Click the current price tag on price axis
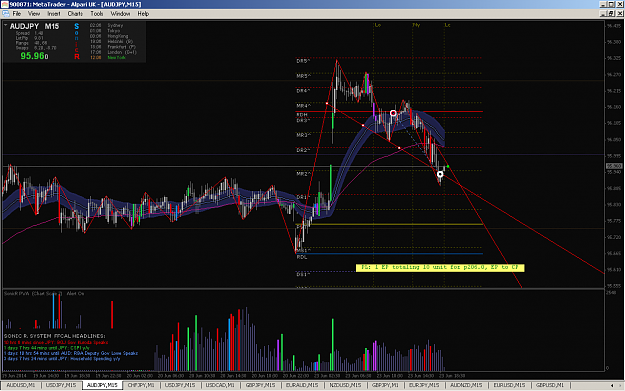The image size is (625, 391). tap(614, 166)
